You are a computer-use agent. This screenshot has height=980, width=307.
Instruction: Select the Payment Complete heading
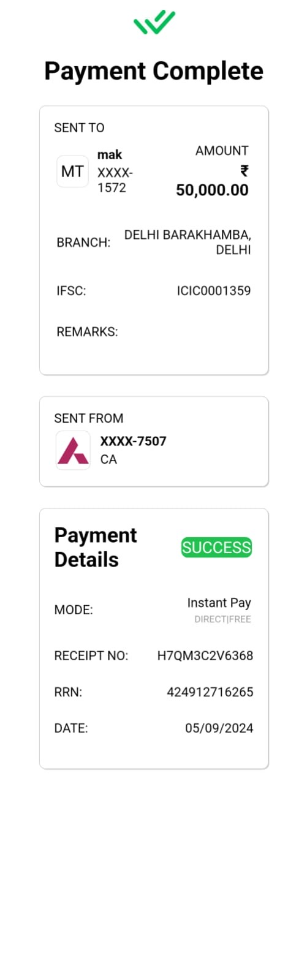pos(154,71)
